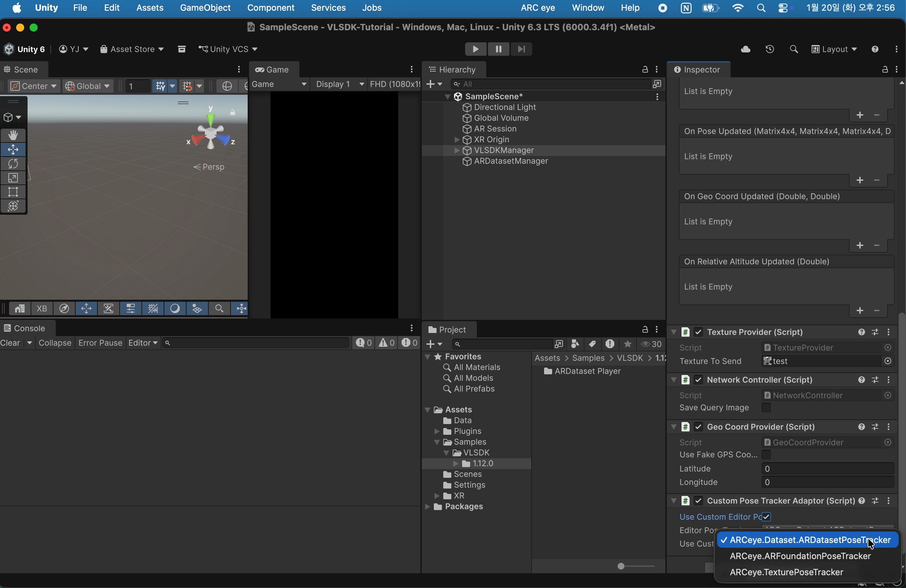
Task: Choose ARCeye.ARFoundationPoseTracker option
Action: (800, 556)
